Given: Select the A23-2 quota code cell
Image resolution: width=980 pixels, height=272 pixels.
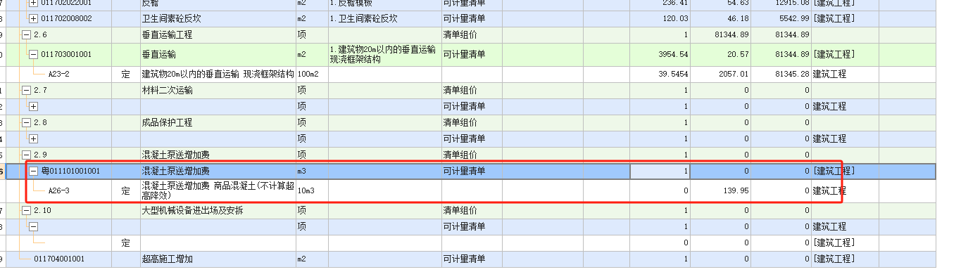Looking at the screenshot, I should click(58, 74).
